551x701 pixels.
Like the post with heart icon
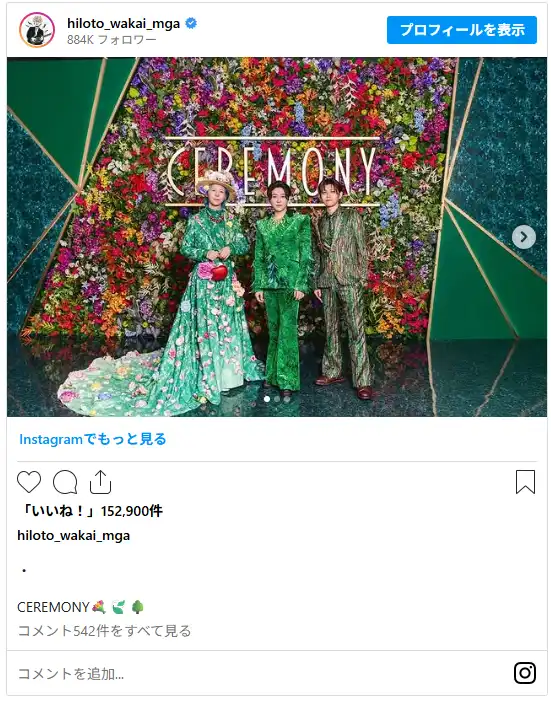tap(29, 482)
